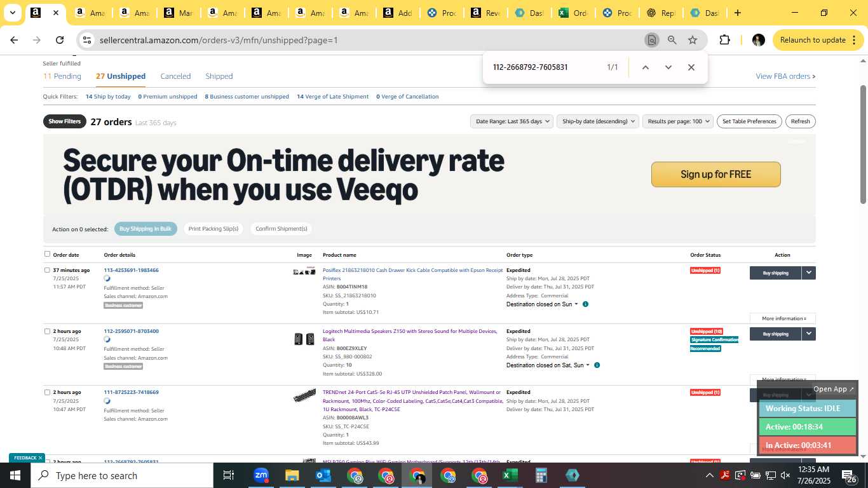
Task: Open Task View on taskbar
Action: click(x=229, y=475)
